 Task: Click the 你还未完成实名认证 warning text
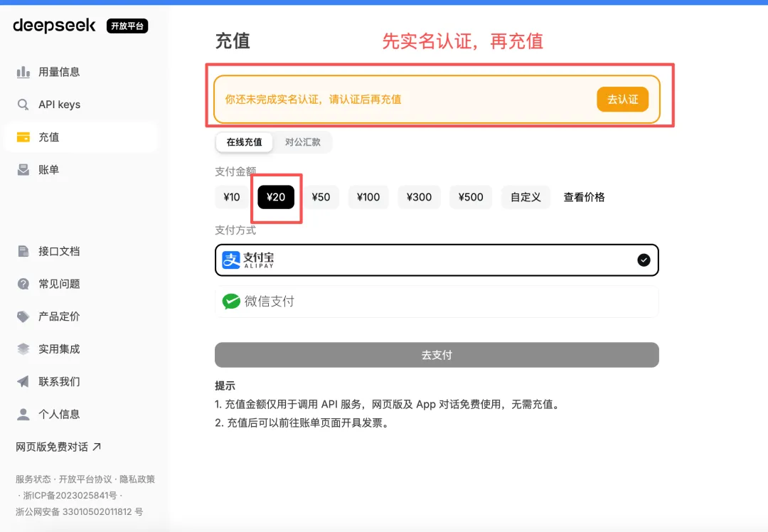click(314, 100)
